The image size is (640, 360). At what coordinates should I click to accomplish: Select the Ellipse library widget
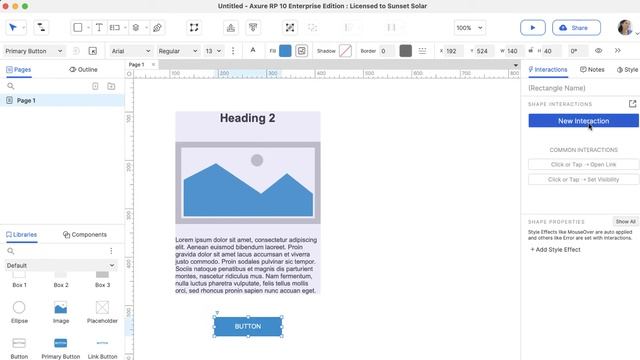tap(19, 312)
